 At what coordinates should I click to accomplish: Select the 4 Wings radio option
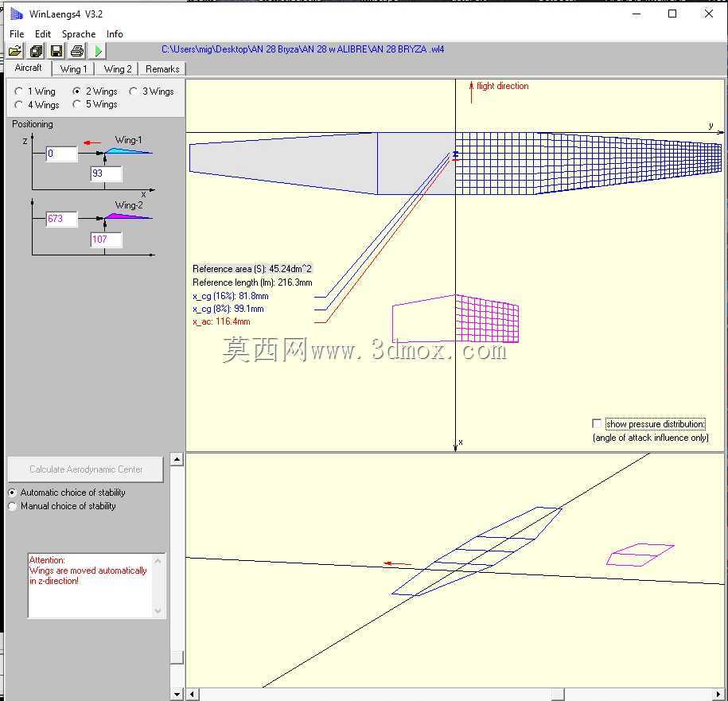37,104
